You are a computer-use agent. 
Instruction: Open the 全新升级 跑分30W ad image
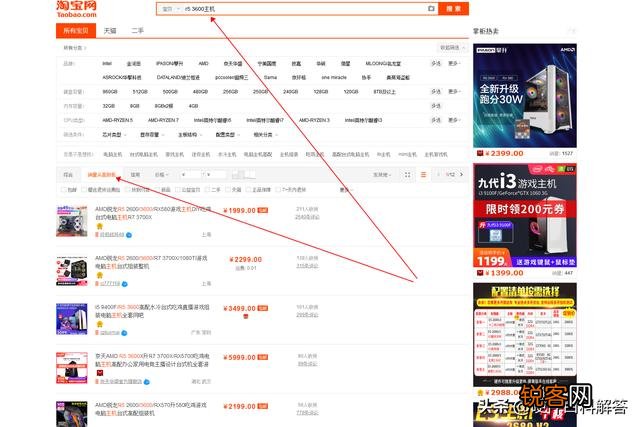[x=525, y=96]
